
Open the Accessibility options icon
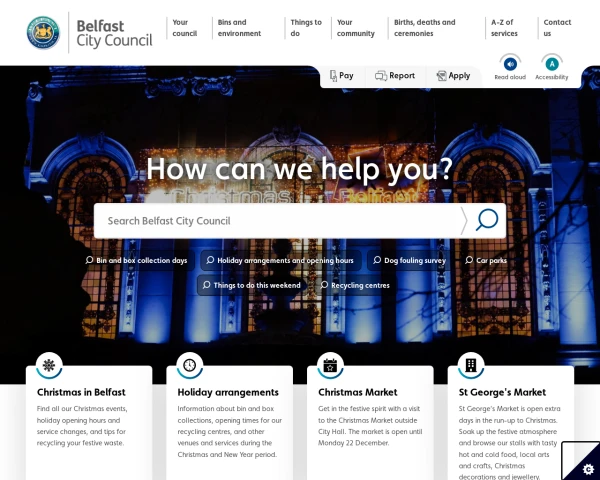(551, 64)
